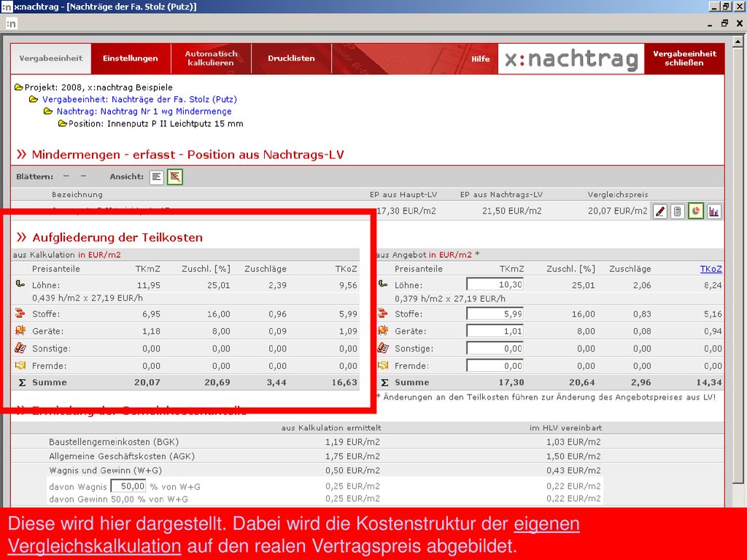The image size is (747, 560).
Task: Click the Vergleichspreis value 20,07 EUR/m2
Action: [617, 211]
